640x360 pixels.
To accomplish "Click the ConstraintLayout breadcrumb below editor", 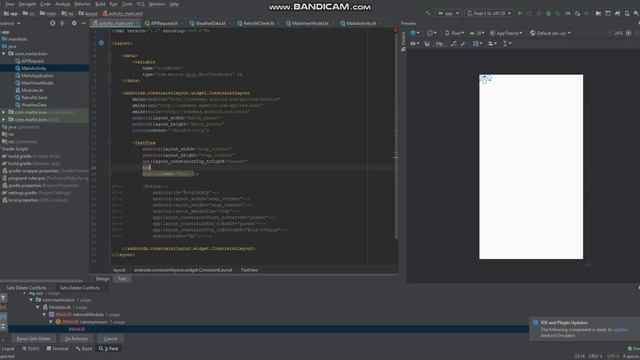I will tap(183, 270).
